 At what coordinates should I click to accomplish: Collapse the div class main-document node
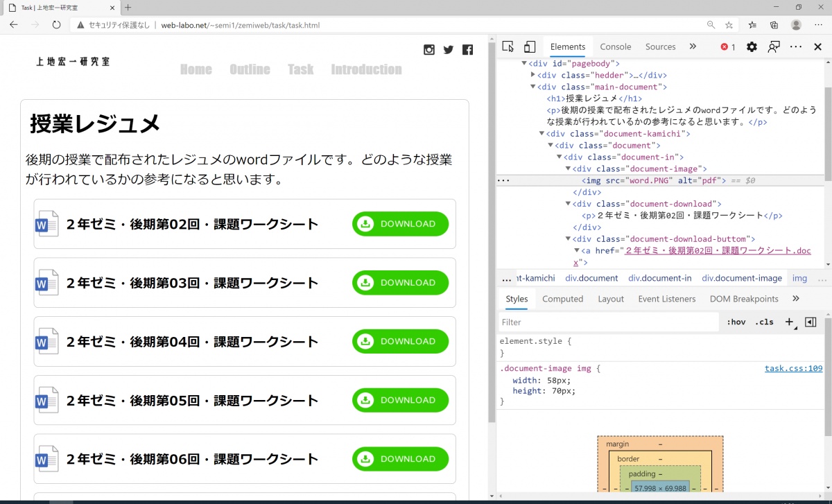coord(532,87)
